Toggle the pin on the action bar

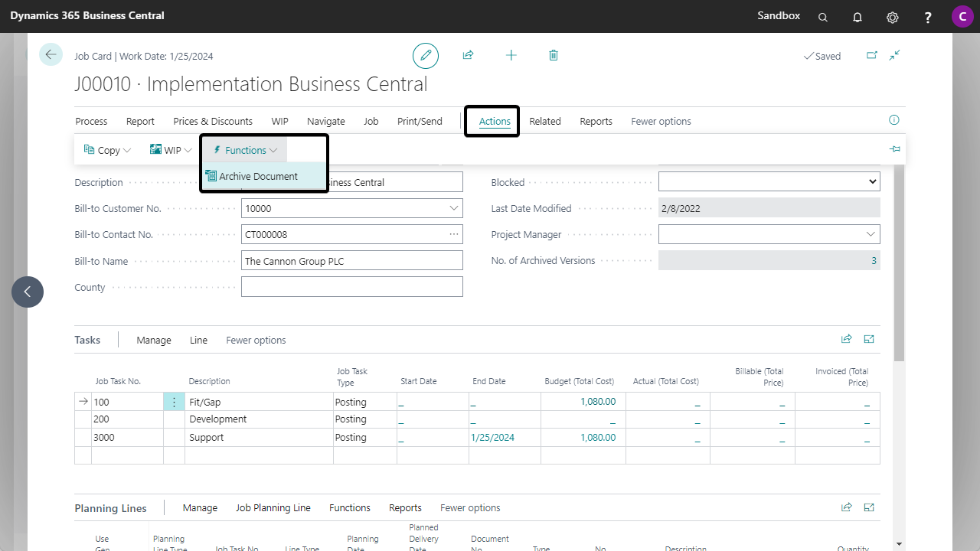coord(894,149)
